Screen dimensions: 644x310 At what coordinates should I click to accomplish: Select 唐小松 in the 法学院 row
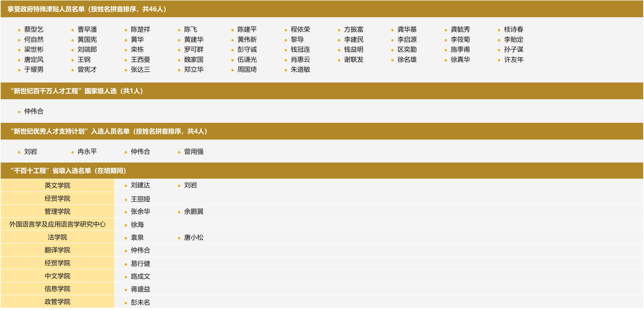tap(193, 237)
